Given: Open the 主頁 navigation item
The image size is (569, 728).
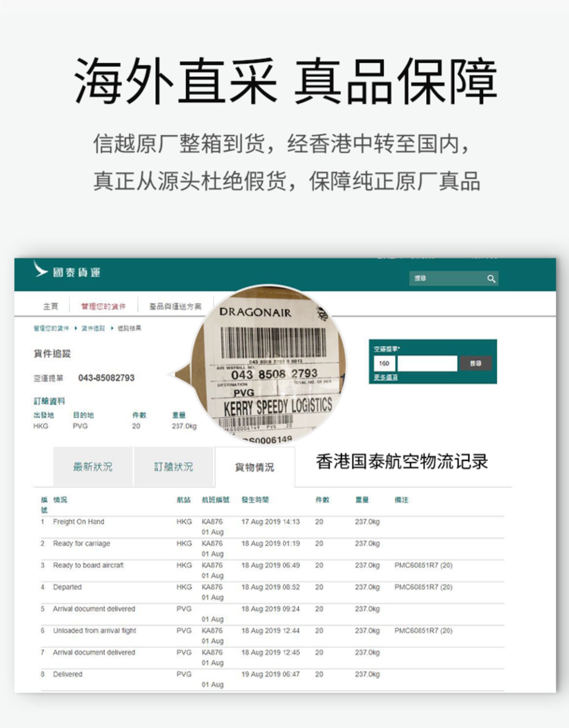Looking at the screenshot, I should (50, 306).
